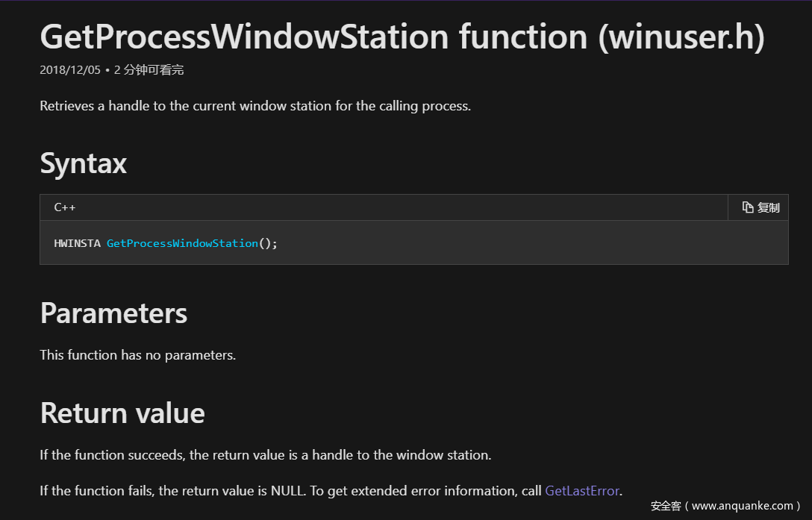Viewport: 812px width, 520px height.
Task: Click HWINSTA type in the code block
Action: [x=78, y=243]
